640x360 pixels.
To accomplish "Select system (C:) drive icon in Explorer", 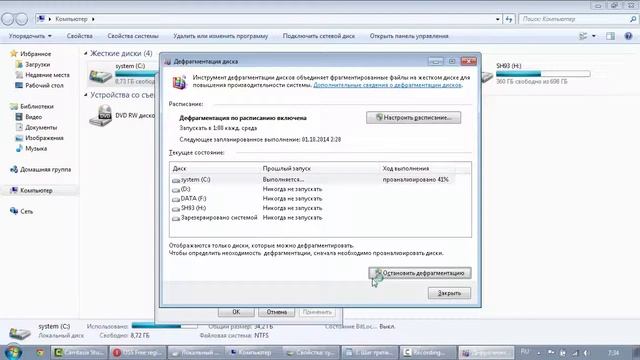I will tap(100, 75).
